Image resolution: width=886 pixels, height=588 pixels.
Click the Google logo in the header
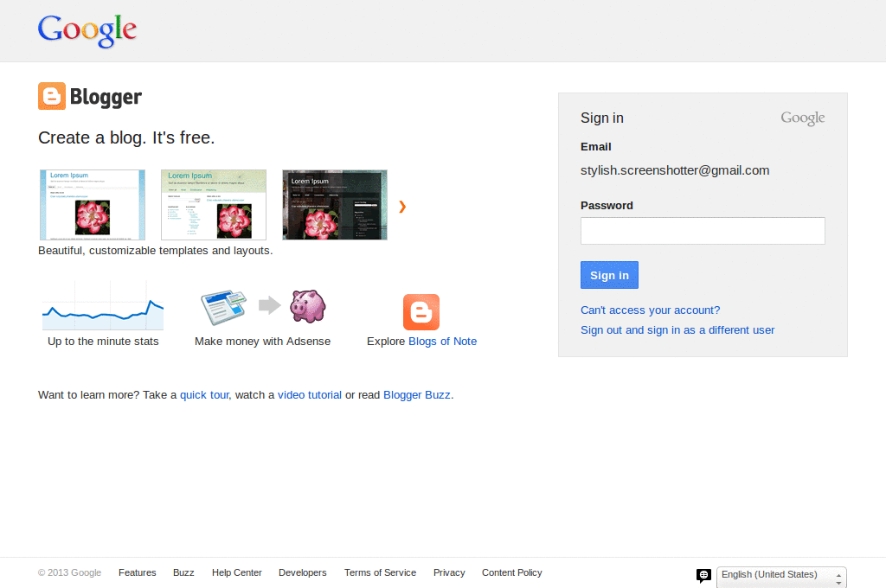pyautogui.click(x=87, y=30)
